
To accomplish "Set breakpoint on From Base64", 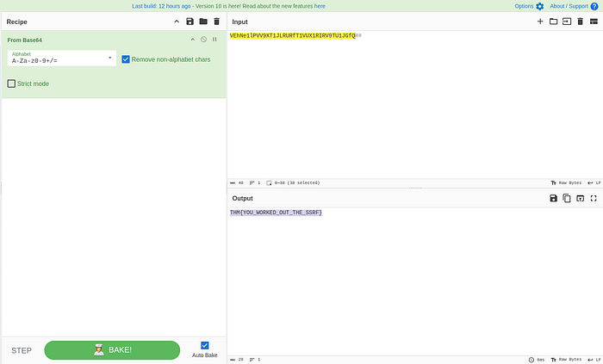I will click(x=214, y=40).
